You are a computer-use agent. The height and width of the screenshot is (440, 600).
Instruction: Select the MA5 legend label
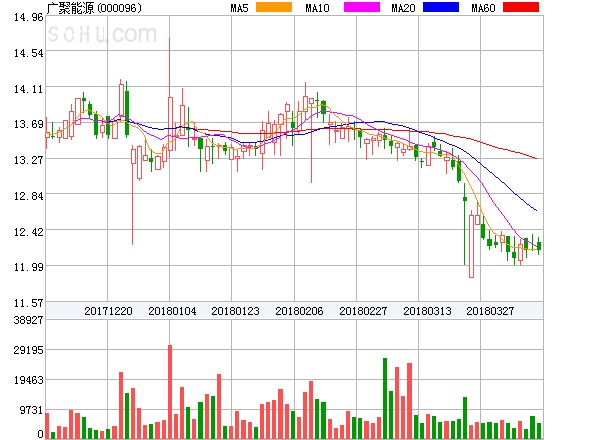239,8
